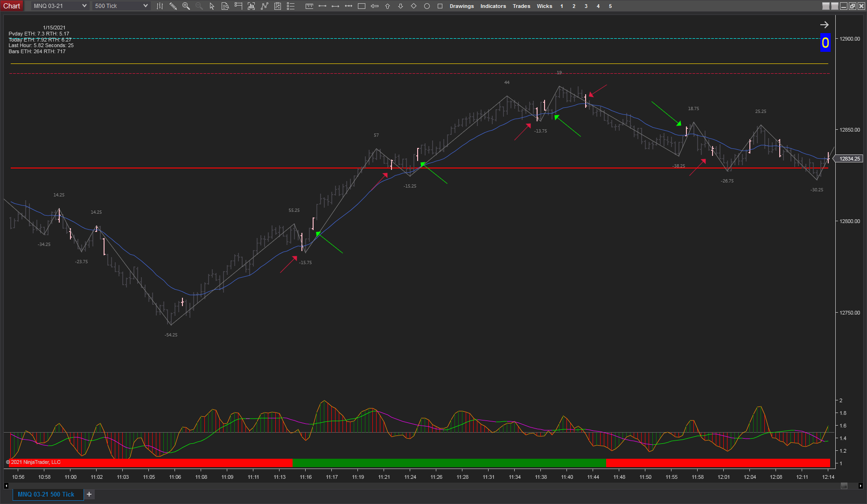
Task: Click the 55.25 swing label
Action: 294,210
